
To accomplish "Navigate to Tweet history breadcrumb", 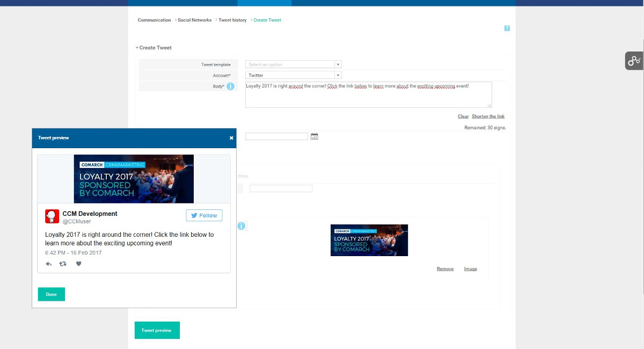I will click(x=232, y=20).
